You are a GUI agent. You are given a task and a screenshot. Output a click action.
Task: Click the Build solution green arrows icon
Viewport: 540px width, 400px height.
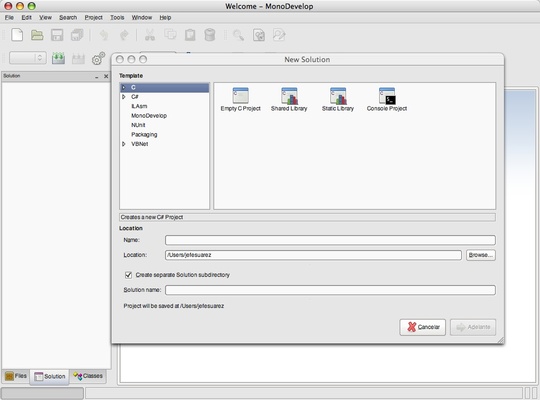(59, 58)
